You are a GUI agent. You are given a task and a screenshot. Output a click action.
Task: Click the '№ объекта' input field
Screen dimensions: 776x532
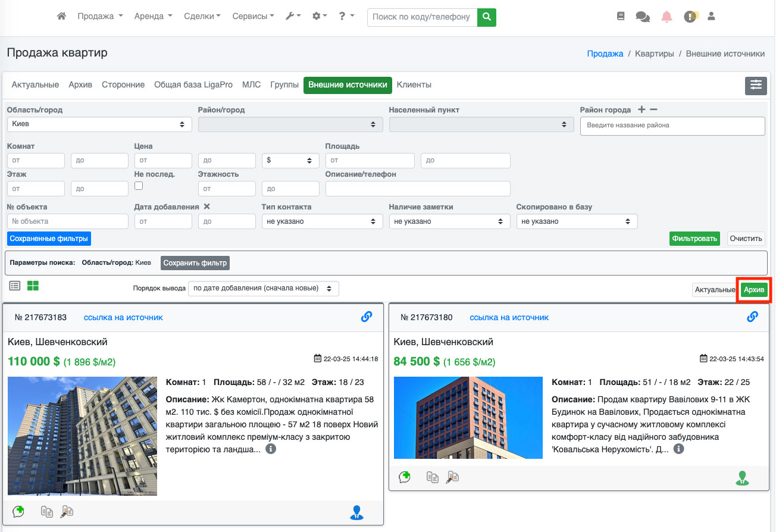pos(68,221)
